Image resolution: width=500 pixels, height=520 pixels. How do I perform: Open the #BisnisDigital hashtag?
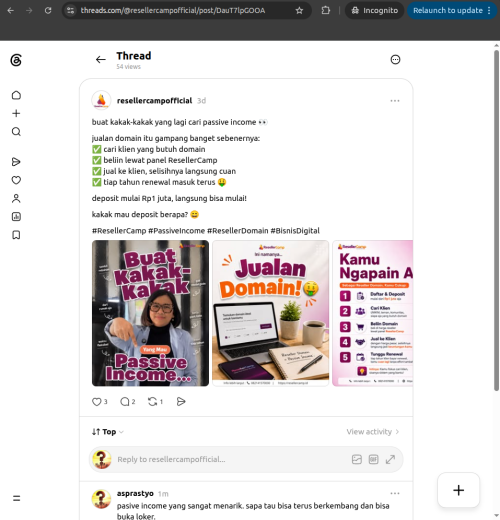pyautogui.click(x=295, y=231)
